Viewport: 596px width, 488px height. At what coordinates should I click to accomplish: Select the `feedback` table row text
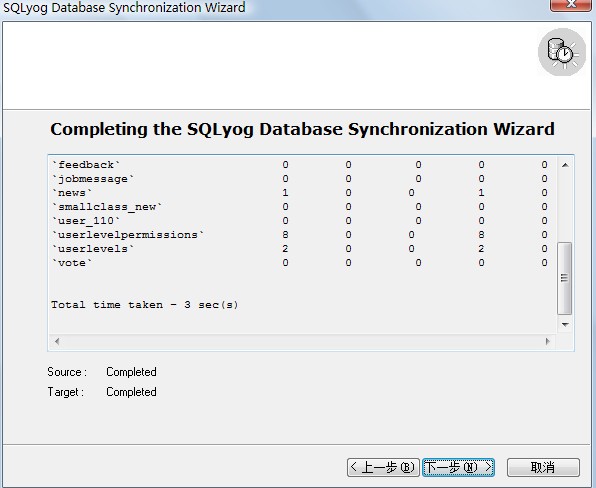pos(86,165)
